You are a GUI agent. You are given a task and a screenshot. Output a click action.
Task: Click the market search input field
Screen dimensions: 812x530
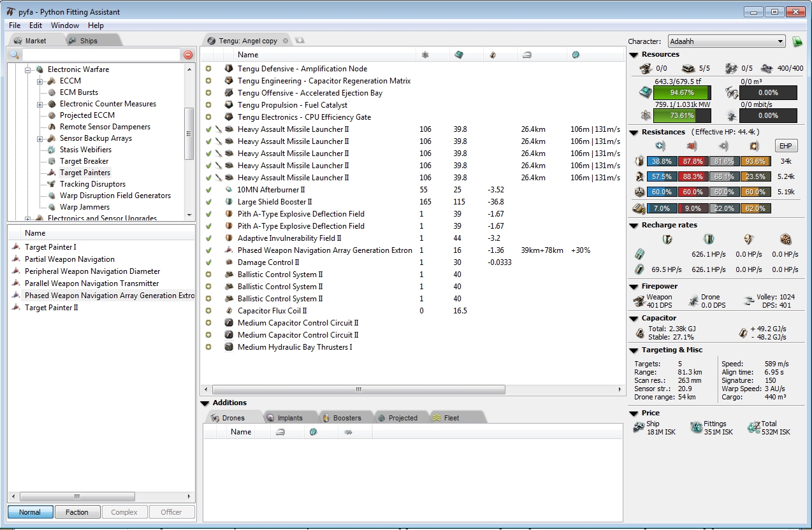(101, 55)
